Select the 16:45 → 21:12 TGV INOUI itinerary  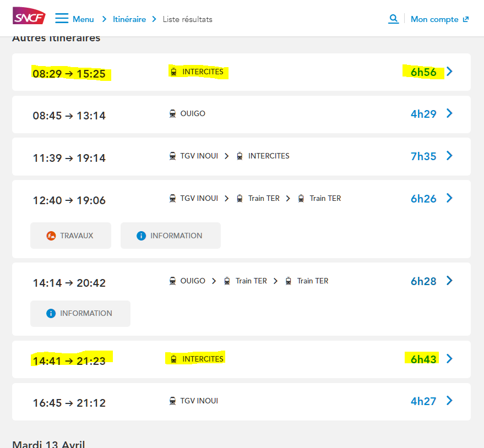(x=241, y=402)
